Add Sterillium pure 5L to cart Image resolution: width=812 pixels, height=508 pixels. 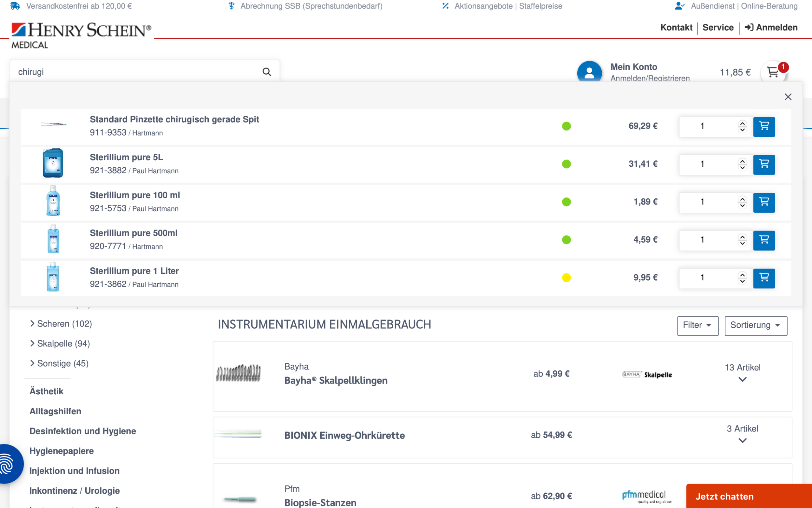click(764, 165)
